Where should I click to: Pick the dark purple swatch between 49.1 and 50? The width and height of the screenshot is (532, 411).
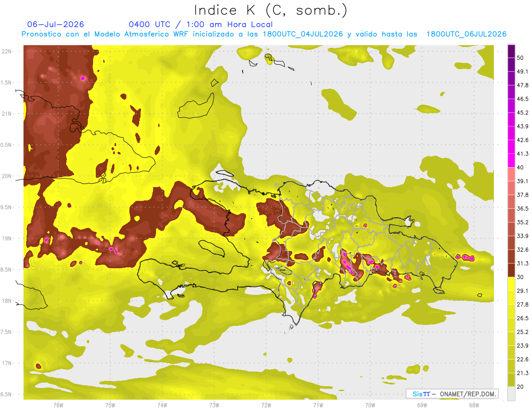[511, 64]
